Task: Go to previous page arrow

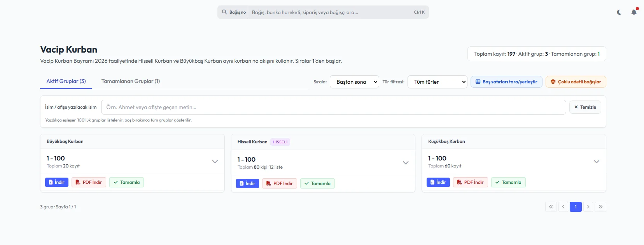Action: [563, 207]
